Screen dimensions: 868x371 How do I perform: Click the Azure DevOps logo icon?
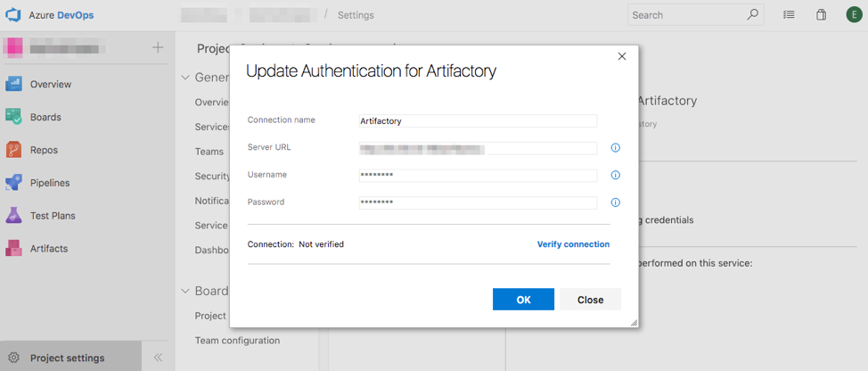(15, 15)
